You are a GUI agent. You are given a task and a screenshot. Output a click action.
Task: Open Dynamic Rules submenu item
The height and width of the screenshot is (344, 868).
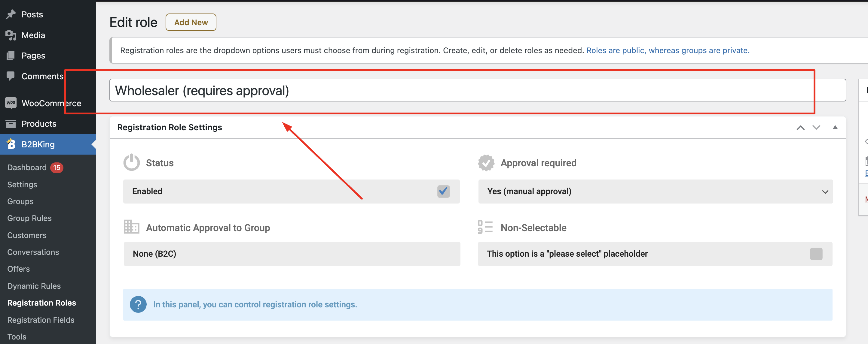pyautogui.click(x=34, y=286)
